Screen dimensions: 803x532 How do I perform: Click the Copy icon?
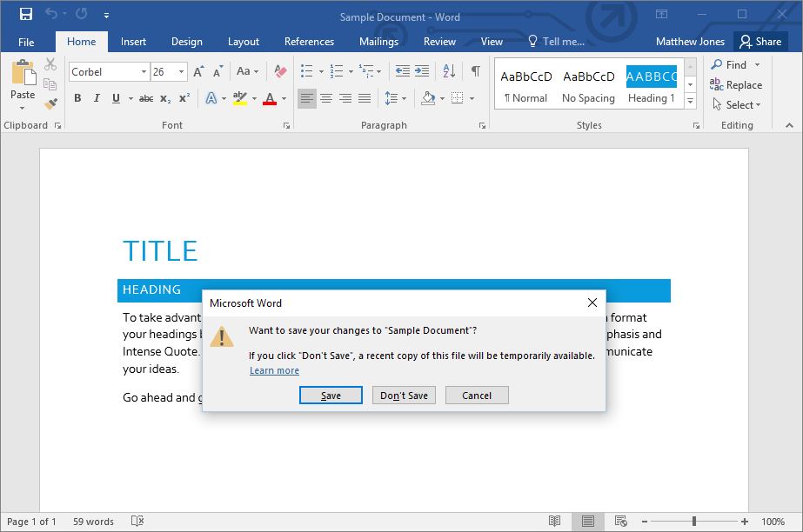click(50, 84)
